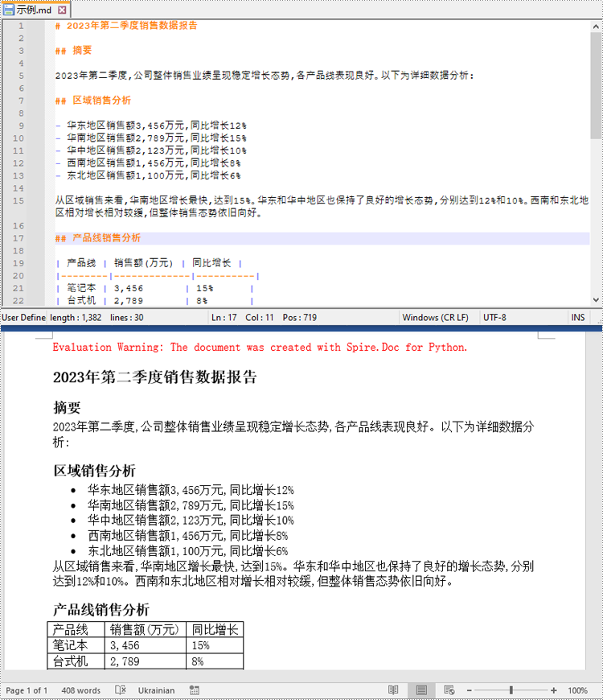
Task: Click the editor vertical scrollbar thumb
Action: click(x=596, y=85)
